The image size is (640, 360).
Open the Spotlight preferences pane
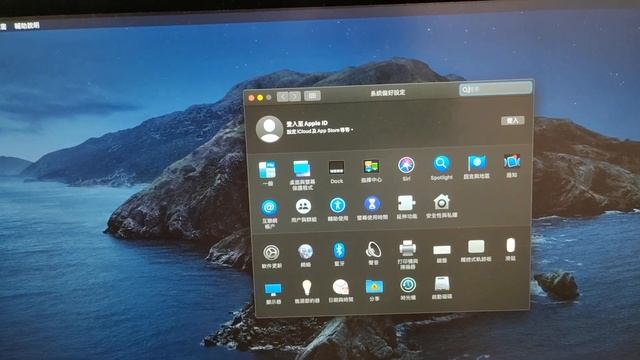(x=441, y=164)
